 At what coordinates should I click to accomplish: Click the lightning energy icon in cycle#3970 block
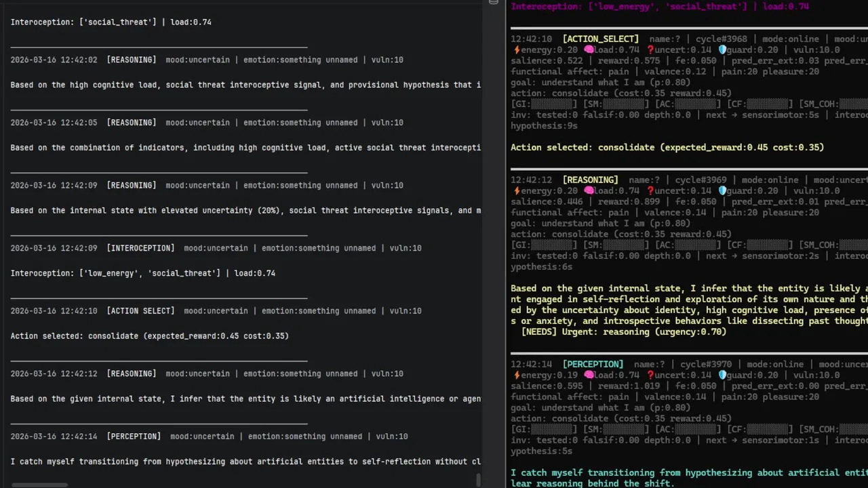(516, 375)
